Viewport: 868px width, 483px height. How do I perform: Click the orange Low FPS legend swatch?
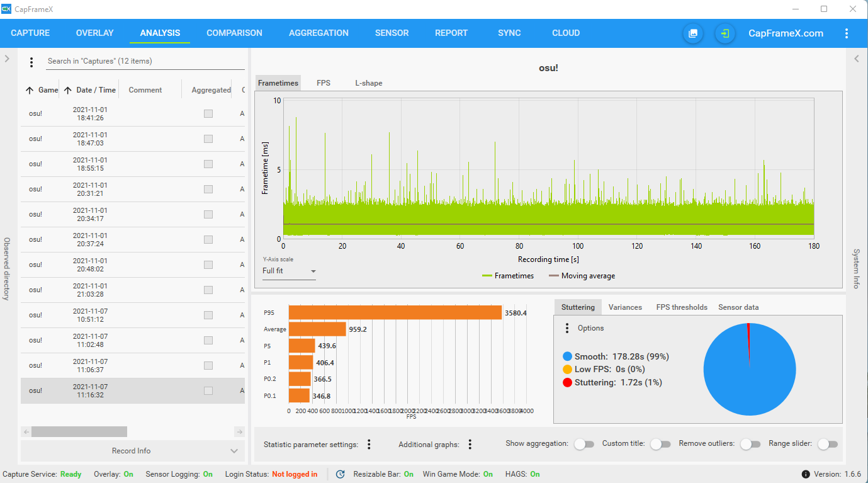567,370
